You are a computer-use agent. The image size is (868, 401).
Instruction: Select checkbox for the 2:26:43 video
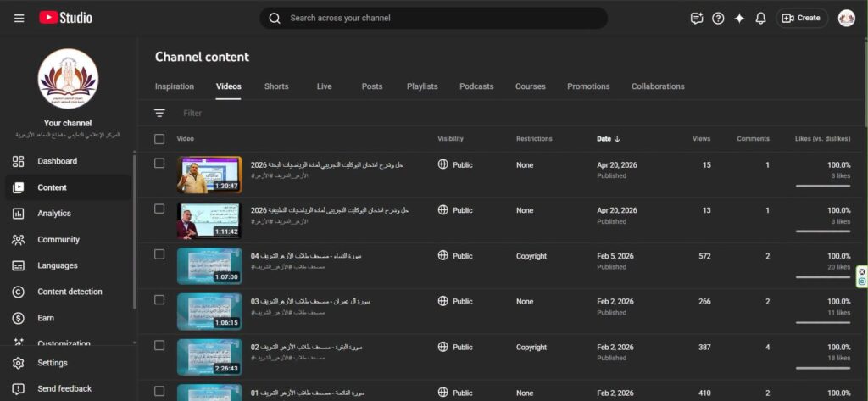[159, 345]
